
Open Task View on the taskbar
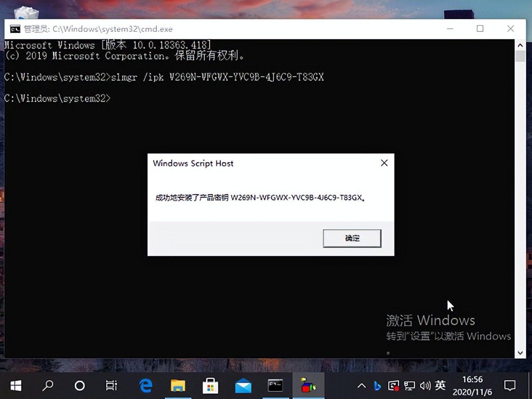point(111,386)
